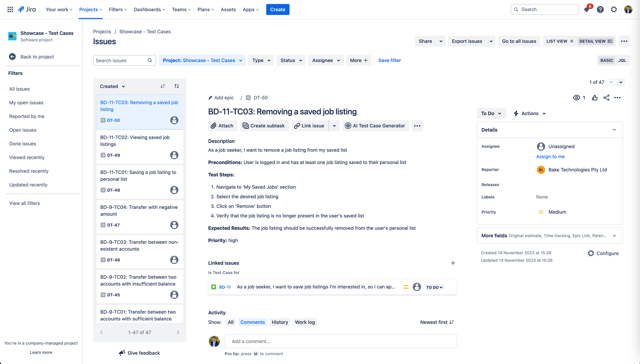
Task: Click the plus icon to add a linked issue
Action: [453, 263]
